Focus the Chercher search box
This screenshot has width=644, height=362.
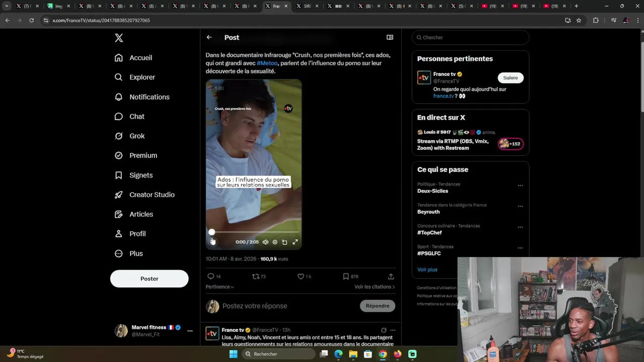(470, 38)
